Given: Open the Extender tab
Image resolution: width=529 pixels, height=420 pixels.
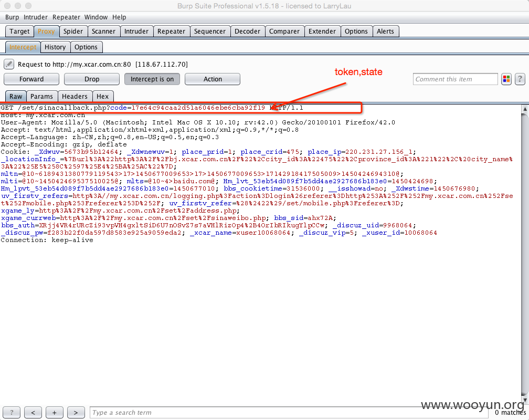Looking at the screenshot, I should click(x=322, y=31).
